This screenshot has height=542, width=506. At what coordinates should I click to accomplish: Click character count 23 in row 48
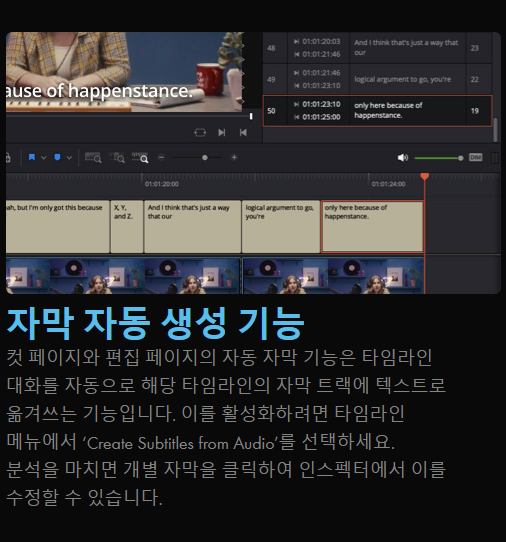pyautogui.click(x=475, y=48)
